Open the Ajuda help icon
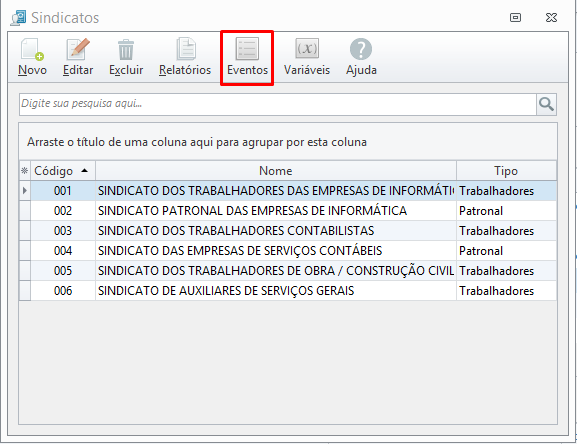 click(x=361, y=57)
